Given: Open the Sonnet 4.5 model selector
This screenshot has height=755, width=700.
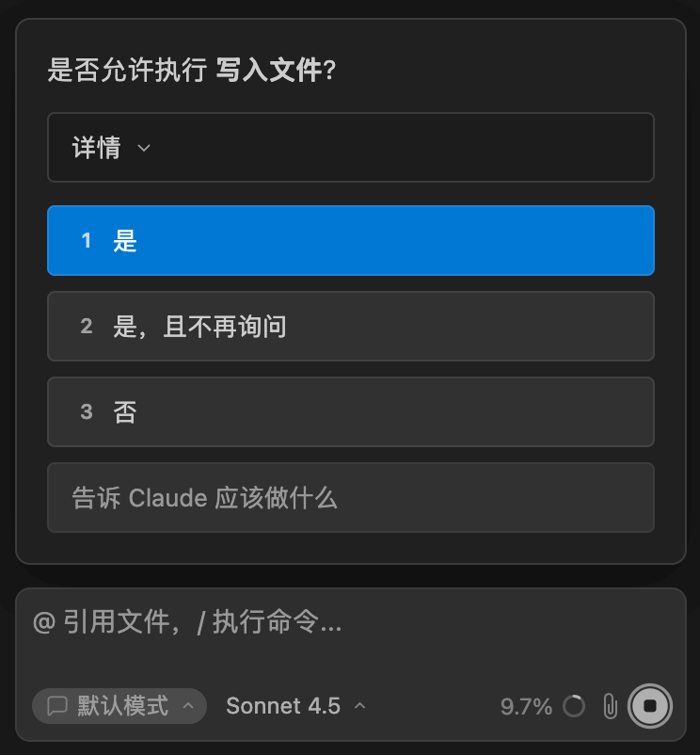Looking at the screenshot, I should pos(283,706).
